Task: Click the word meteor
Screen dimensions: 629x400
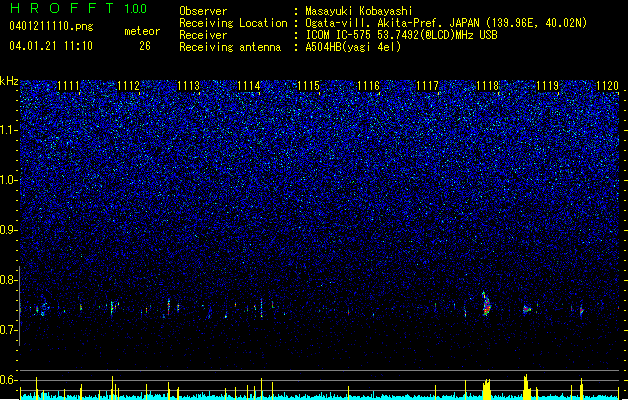Action: (x=142, y=31)
